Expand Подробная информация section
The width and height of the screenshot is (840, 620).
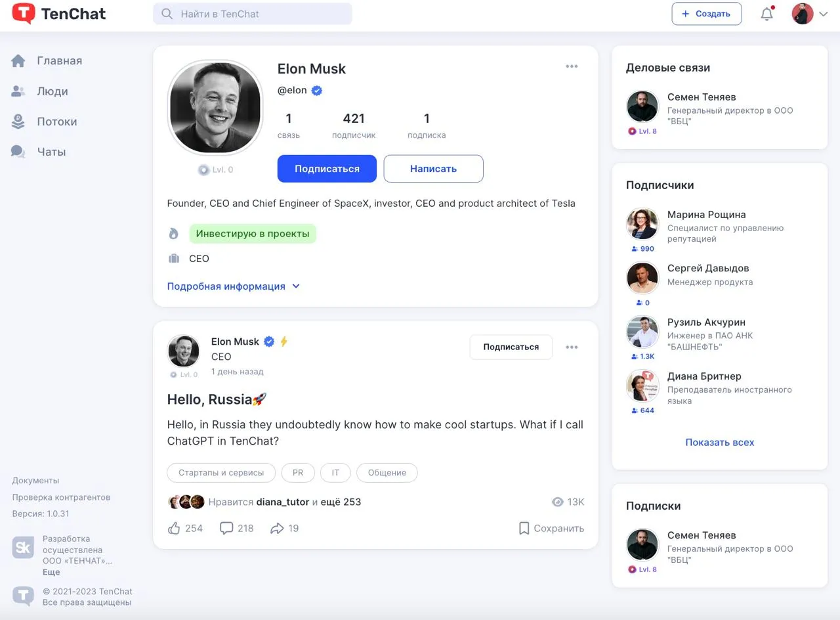pos(234,286)
